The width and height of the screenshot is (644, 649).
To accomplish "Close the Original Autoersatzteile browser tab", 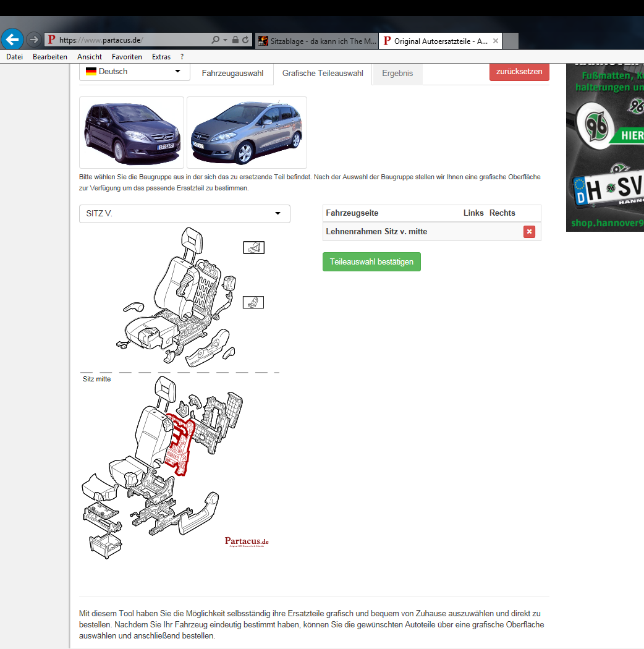I will click(x=495, y=41).
